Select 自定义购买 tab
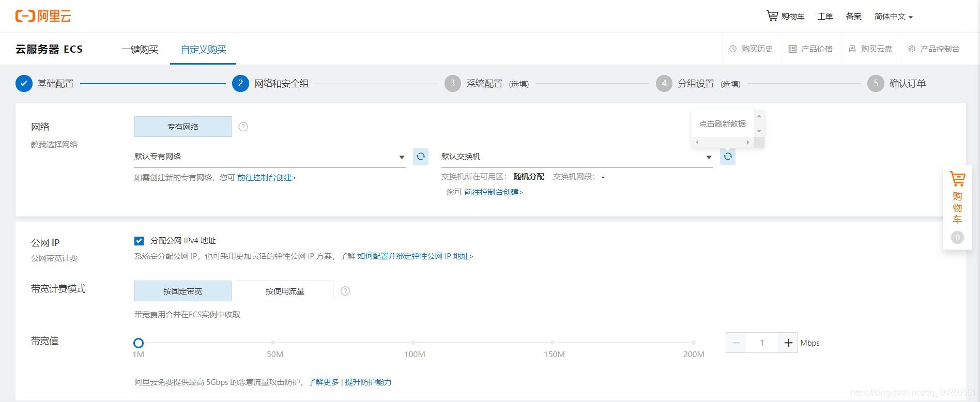The width and height of the screenshot is (980, 402). (203, 49)
